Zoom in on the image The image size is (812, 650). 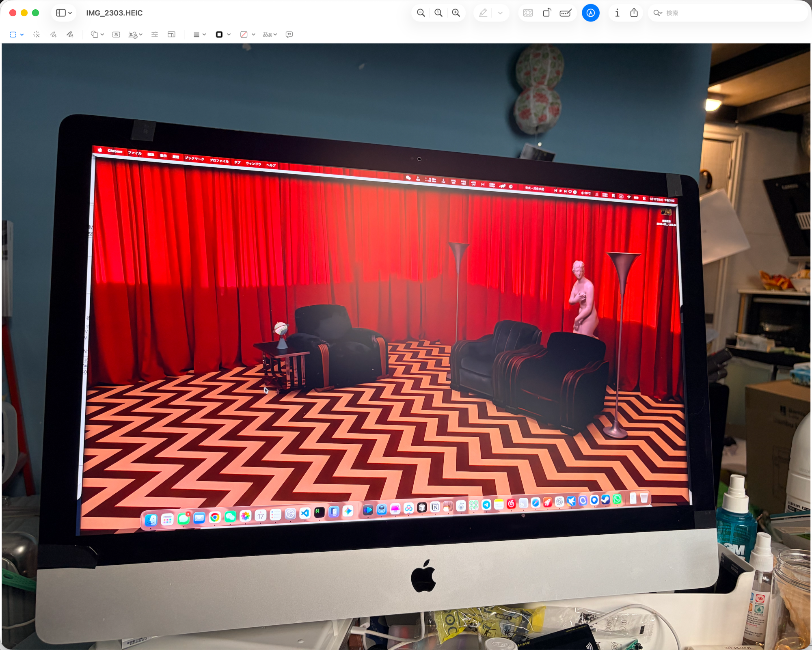(x=456, y=13)
